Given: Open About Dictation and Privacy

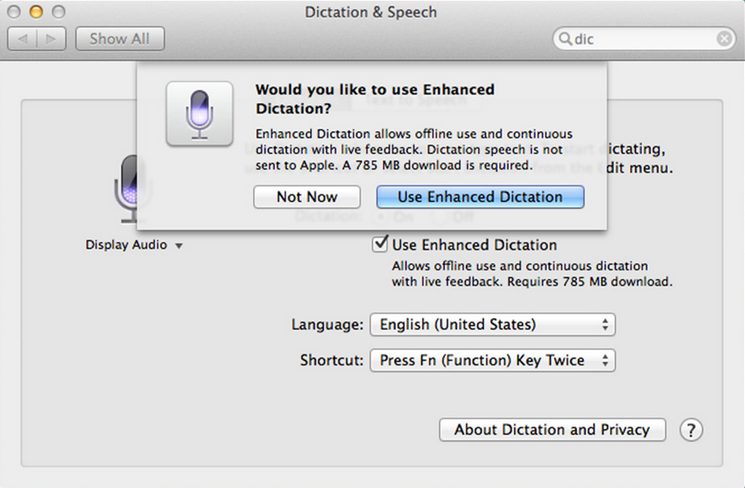Looking at the screenshot, I should [553, 430].
